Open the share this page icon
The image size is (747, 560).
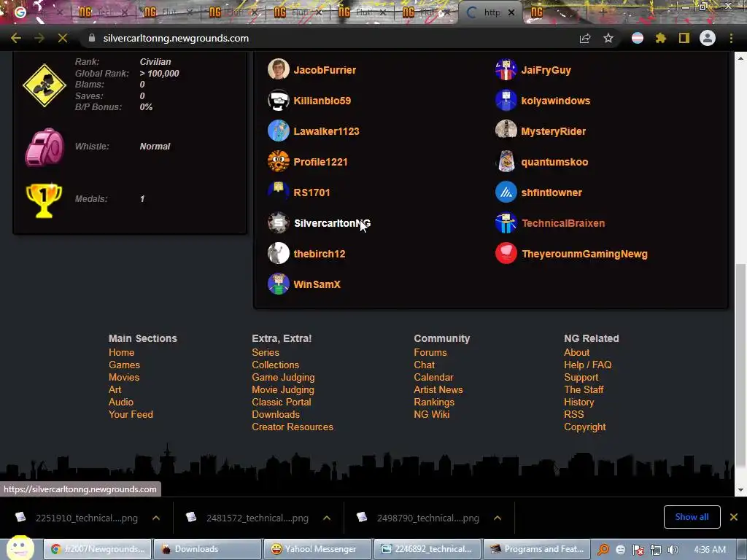(x=585, y=38)
